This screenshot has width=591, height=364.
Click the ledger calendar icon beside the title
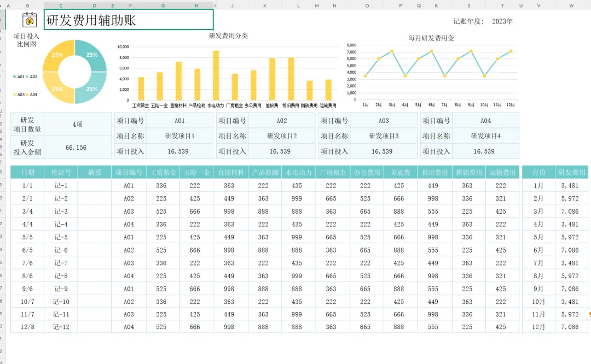tap(30, 20)
